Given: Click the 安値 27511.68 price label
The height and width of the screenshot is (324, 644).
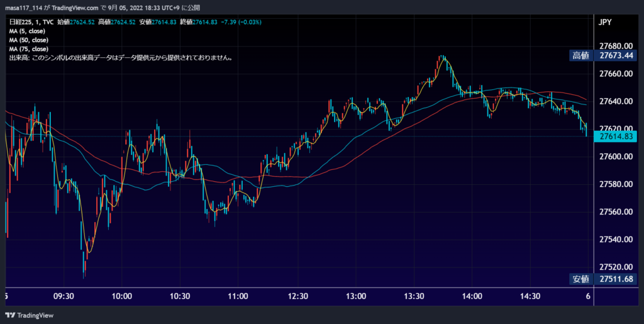Looking at the screenshot, I should click(x=603, y=279).
